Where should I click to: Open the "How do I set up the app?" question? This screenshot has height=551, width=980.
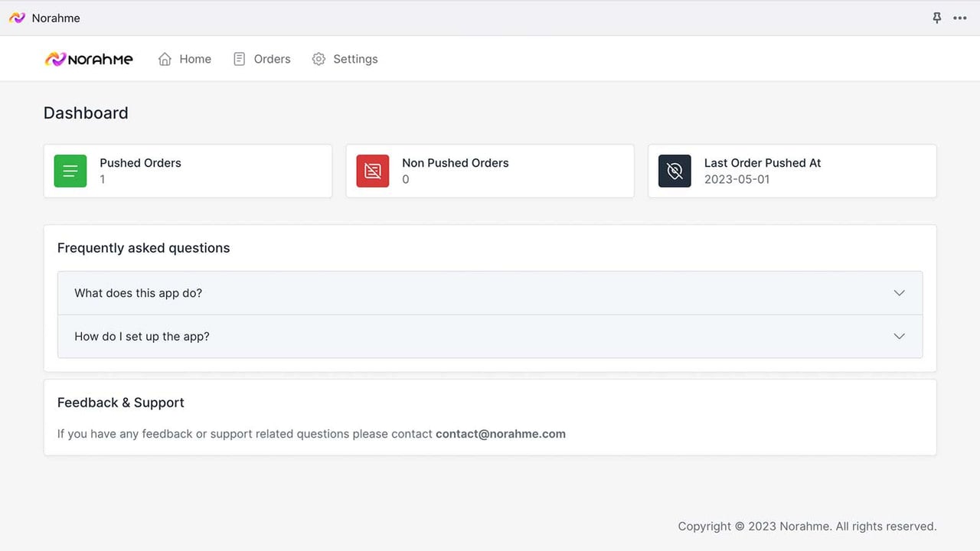pyautogui.click(x=490, y=336)
